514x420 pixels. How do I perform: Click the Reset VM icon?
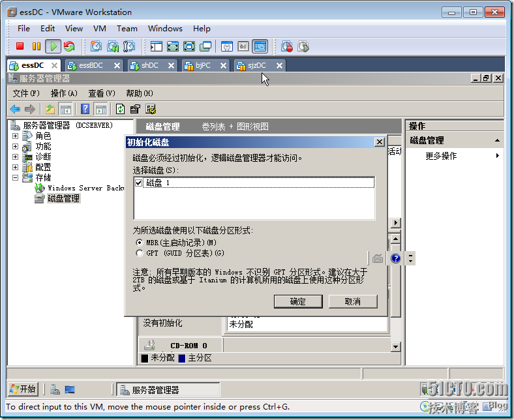coord(69,46)
